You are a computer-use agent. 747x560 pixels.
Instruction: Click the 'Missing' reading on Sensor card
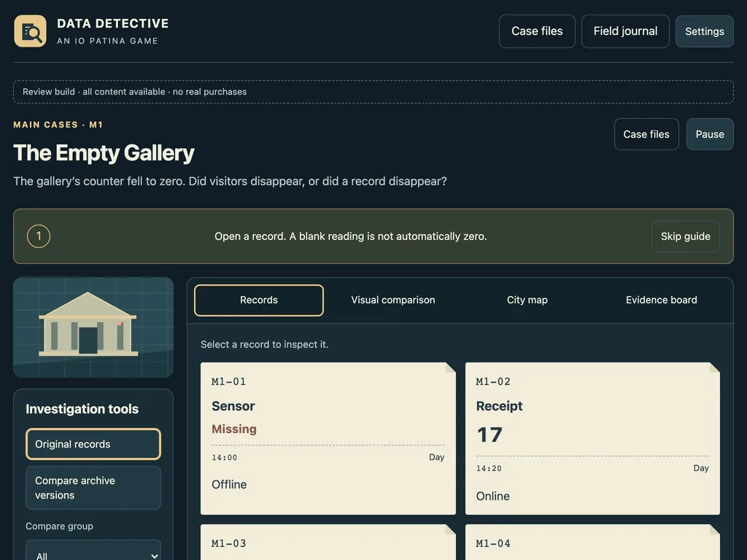click(234, 429)
